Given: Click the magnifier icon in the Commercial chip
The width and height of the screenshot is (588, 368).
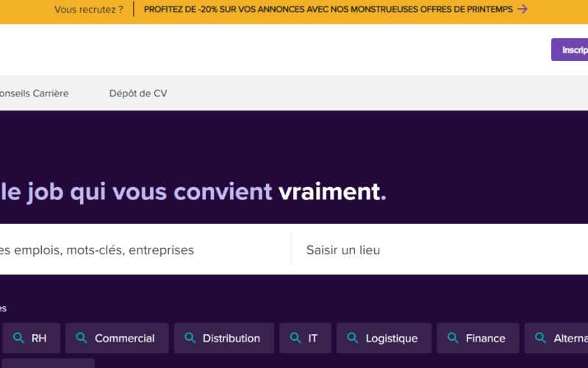Looking at the screenshot, I should pos(82,339).
